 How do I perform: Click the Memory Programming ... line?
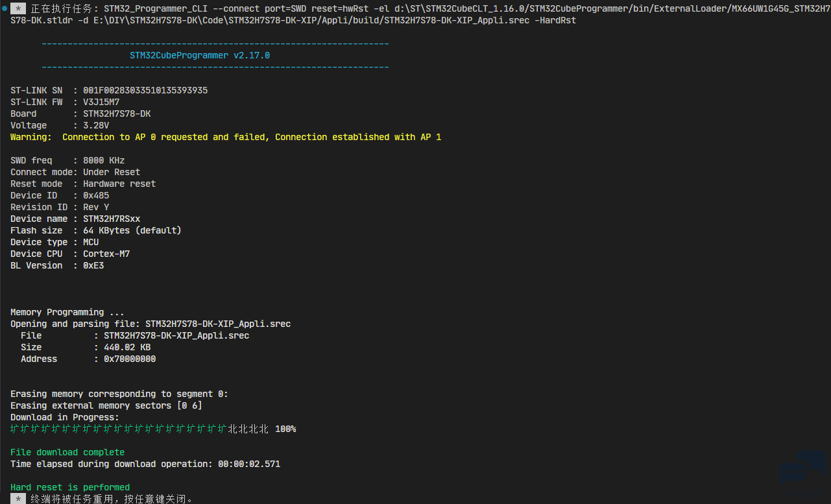coord(67,312)
